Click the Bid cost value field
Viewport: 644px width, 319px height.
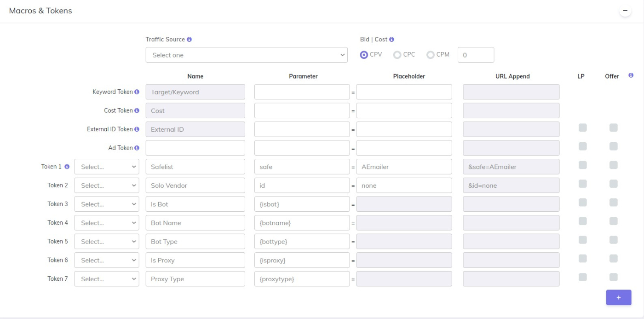tap(476, 55)
